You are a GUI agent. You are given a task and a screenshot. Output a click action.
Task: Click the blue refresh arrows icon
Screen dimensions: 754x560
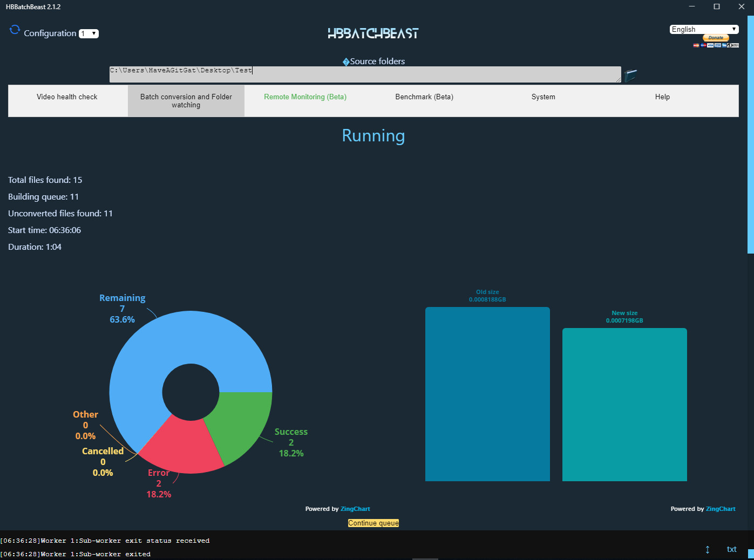(15, 30)
